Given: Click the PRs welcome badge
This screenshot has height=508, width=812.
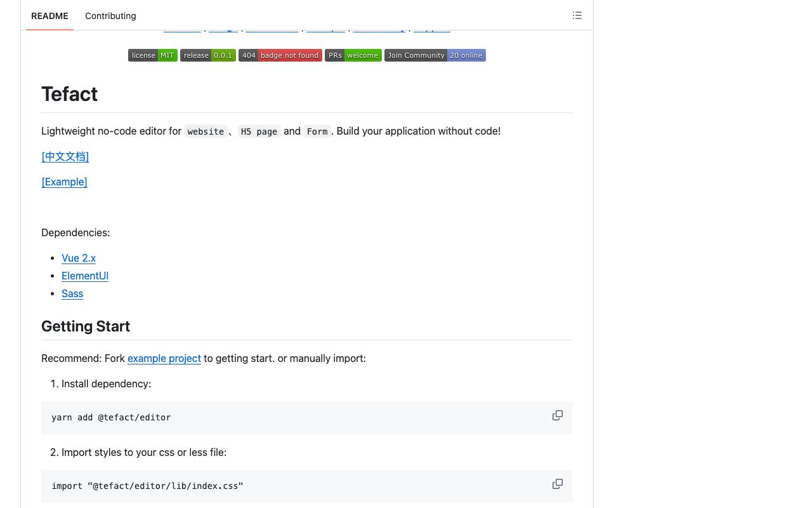Looking at the screenshot, I should (x=353, y=55).
